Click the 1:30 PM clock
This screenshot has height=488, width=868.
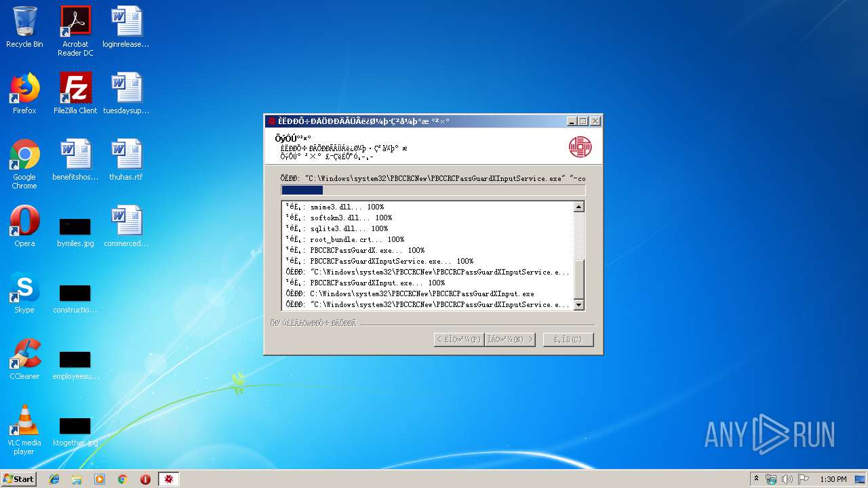click(833, 479)
